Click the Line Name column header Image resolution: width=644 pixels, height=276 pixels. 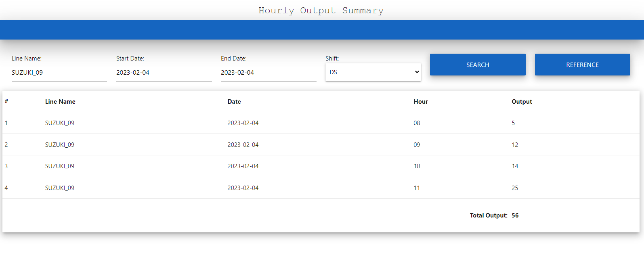tap(60, 102)
